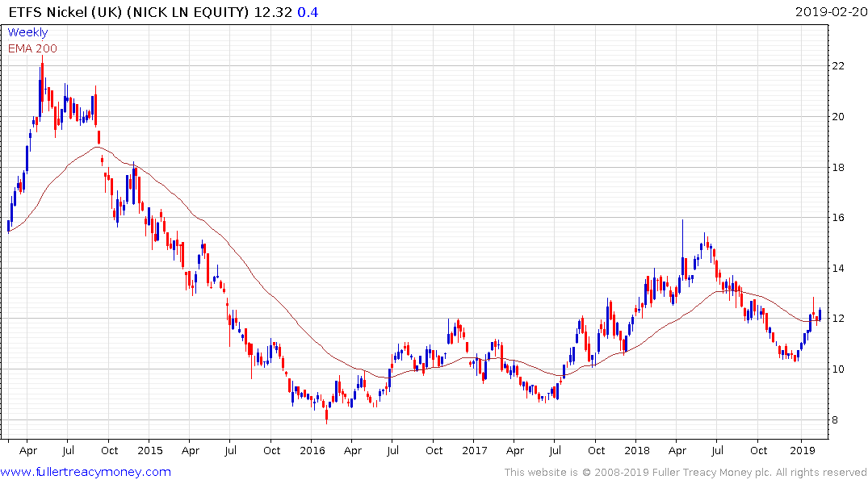Click the y-axis label 12
The width and height of the screenshot is (868, 484).
pos(838,319)
